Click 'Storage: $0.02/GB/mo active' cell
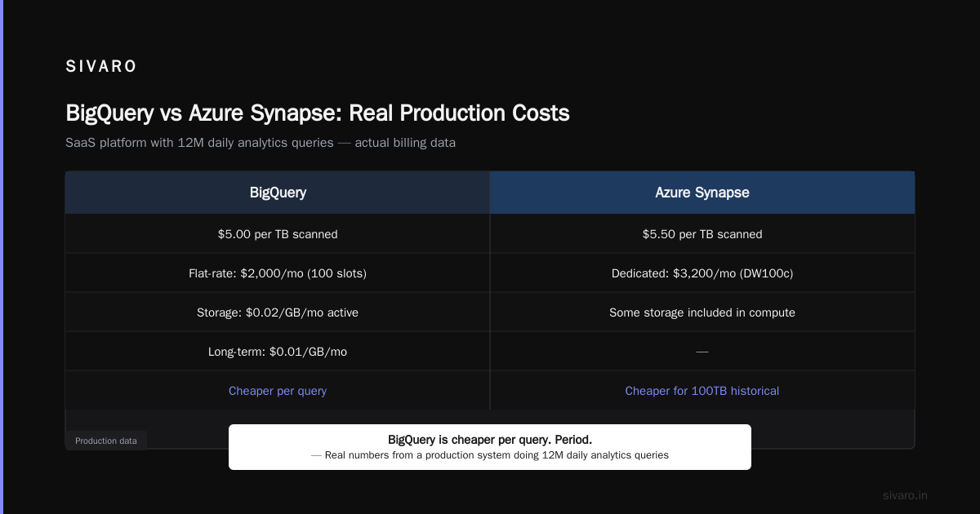 (x=278, y=312)
